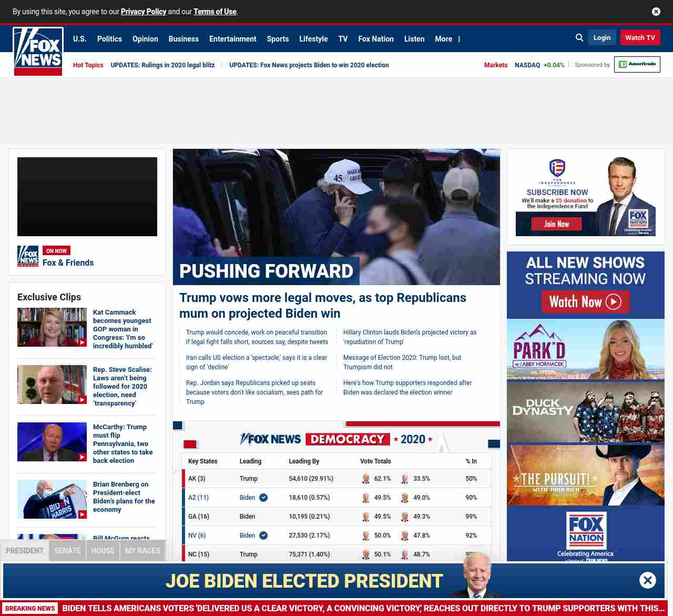Click the Fox News channel icon beside Fox & Friends
673x616 pixels.
pyautogui.click(x=28, y=256)
